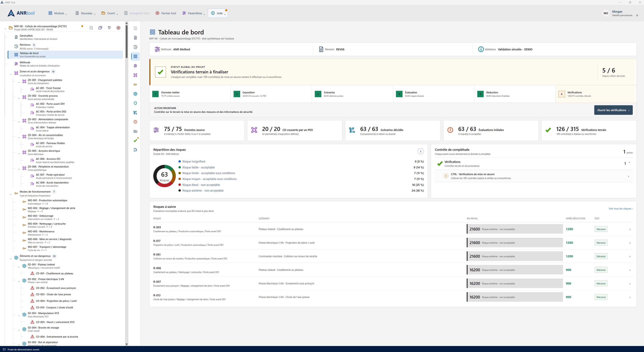The width and height of the screenshot is (644, 352).
Task: Open the Méthode sliders icon in sidebar strip
Action: pyautogui.click(x=135, y=66)
